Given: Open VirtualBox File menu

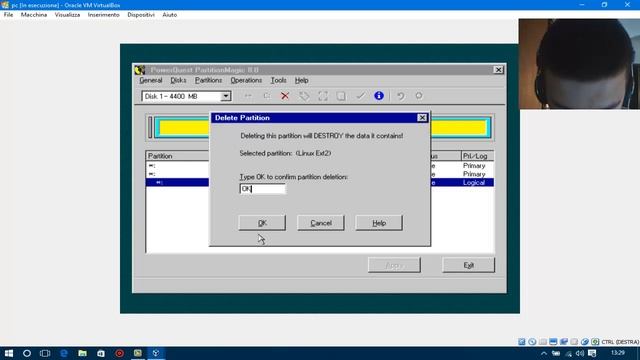Looking at the screenshot, I should point(8,15).
